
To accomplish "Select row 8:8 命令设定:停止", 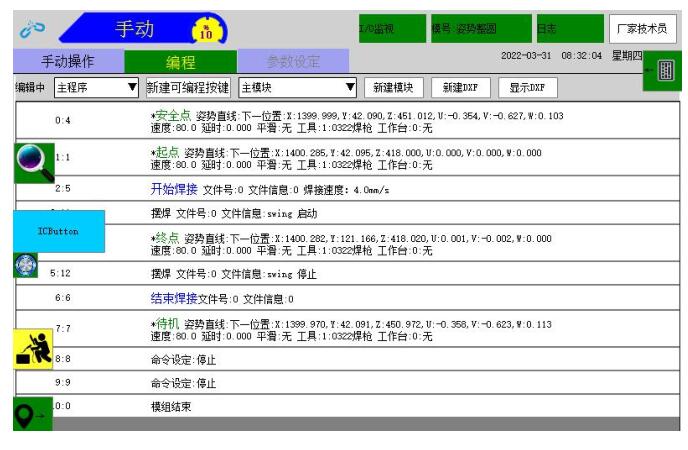I will tap(348, 359).
